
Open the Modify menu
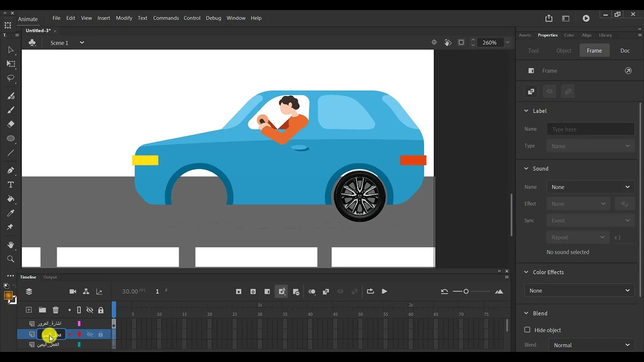124,18
